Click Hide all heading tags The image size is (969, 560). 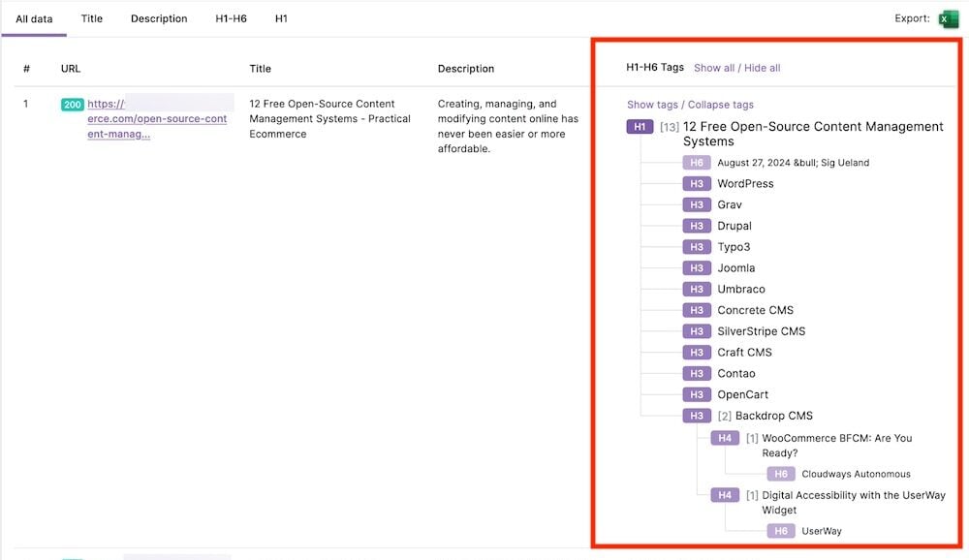763,68
